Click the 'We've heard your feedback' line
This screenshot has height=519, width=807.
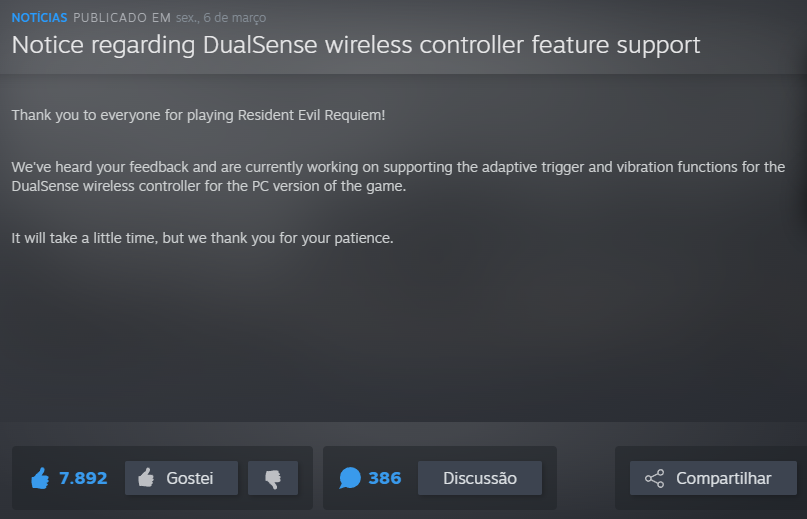coord(398,166)
